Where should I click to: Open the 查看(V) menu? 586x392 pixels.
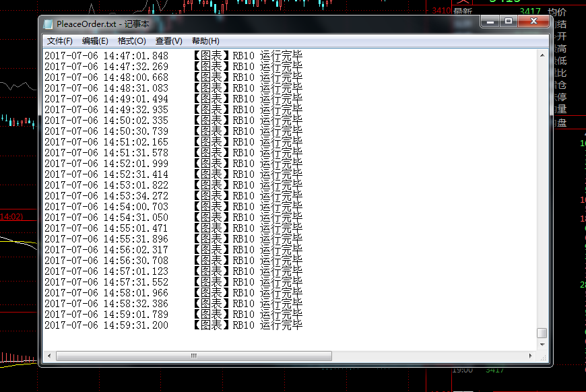pyautogui.click(x=168, y=41)
